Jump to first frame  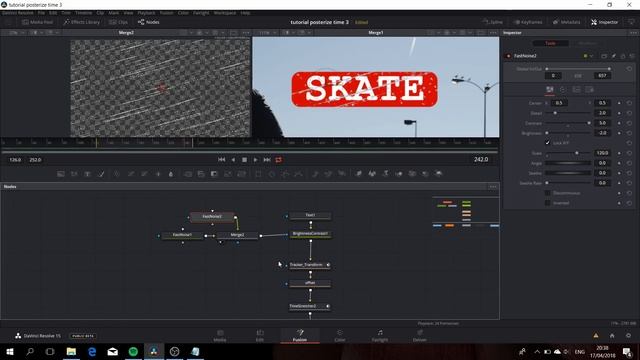point(222,160)
